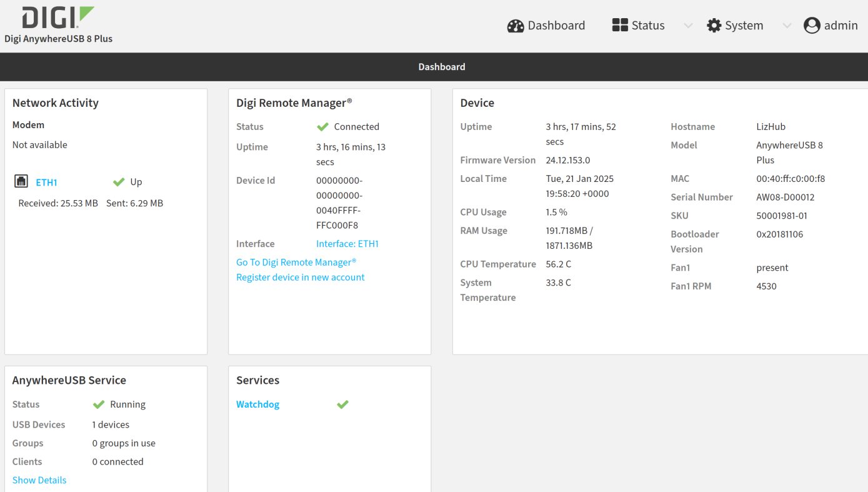Click the Services panel heading
868x492 pixels.
coord(257,380)
